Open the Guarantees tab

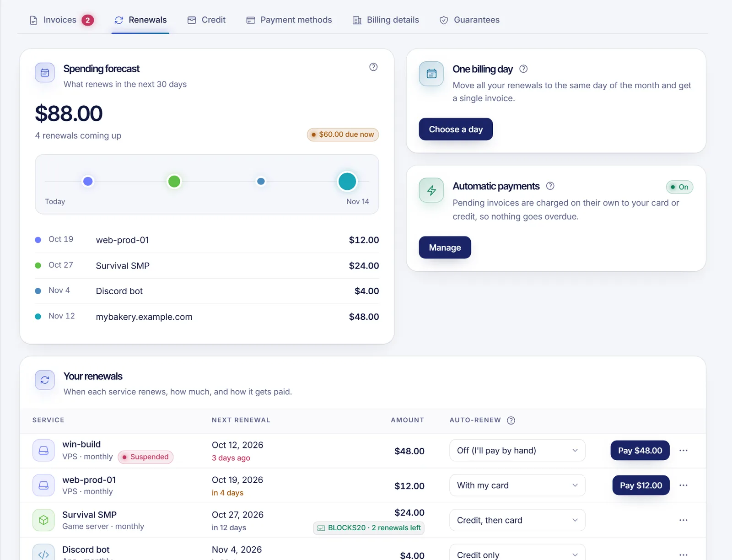[x=469, y=20]
